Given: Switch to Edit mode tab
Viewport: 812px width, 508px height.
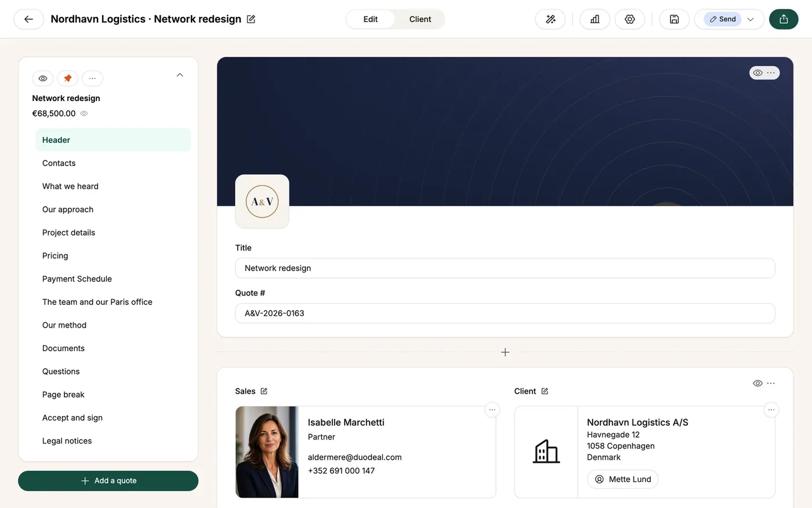Looking at the screenshot, I should click(x=370, y=19).
